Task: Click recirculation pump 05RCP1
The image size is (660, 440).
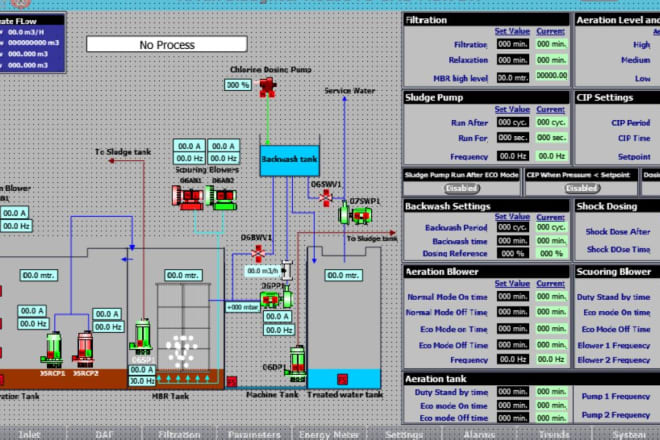Action: (x=53, y=349)
